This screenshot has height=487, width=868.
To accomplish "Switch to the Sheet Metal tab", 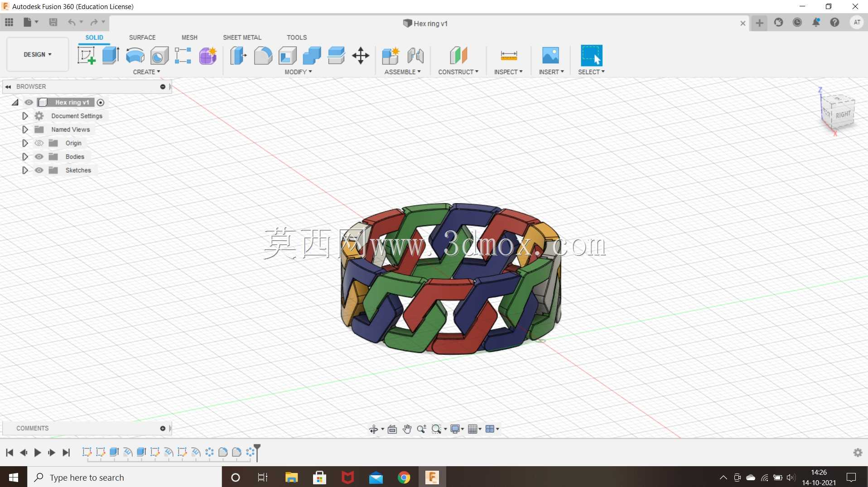I will pyautogui.click(x=242, y=38).
